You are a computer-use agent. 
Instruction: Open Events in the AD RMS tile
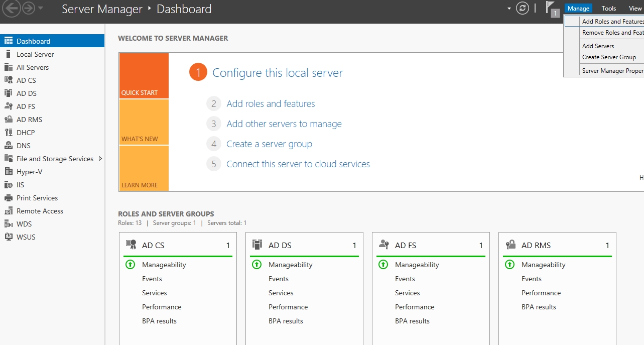tap(531, 279)
